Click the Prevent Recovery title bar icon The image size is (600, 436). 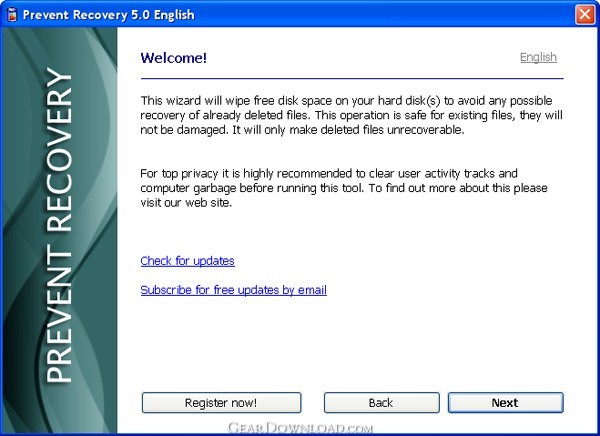(12, 15)
